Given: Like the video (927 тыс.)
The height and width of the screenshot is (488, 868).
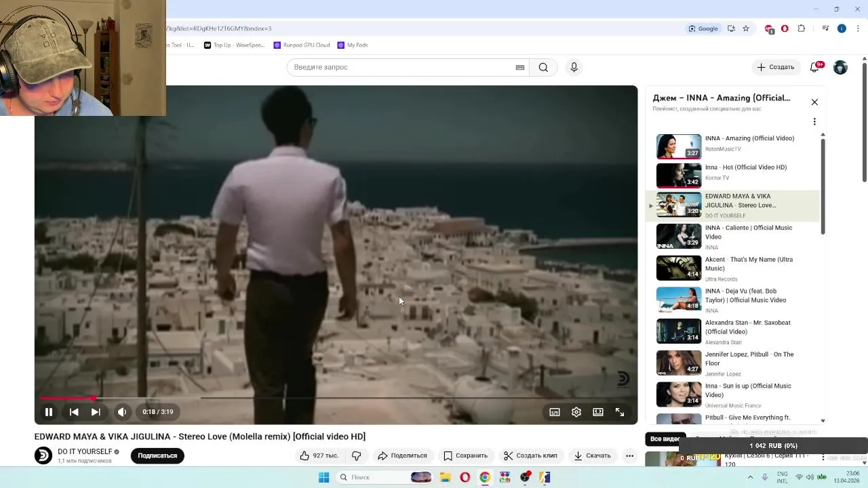Looking at the screenshot, I should [319, 455].
